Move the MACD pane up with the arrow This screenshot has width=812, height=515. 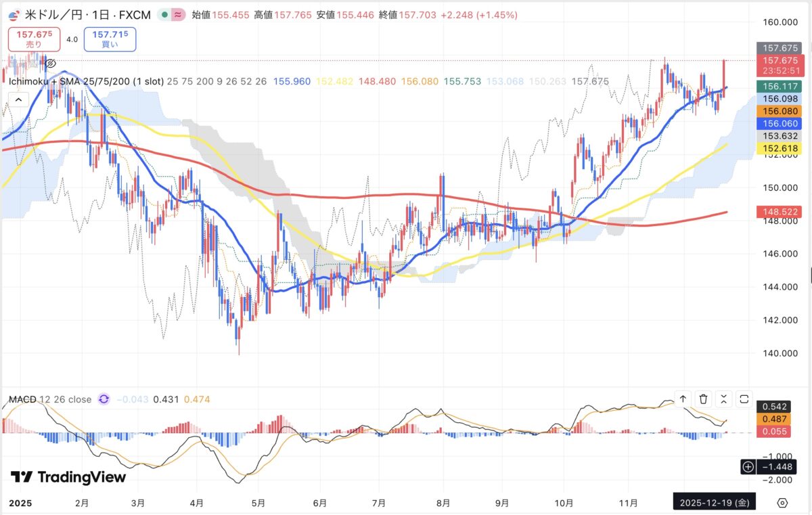tap(683, 399)
